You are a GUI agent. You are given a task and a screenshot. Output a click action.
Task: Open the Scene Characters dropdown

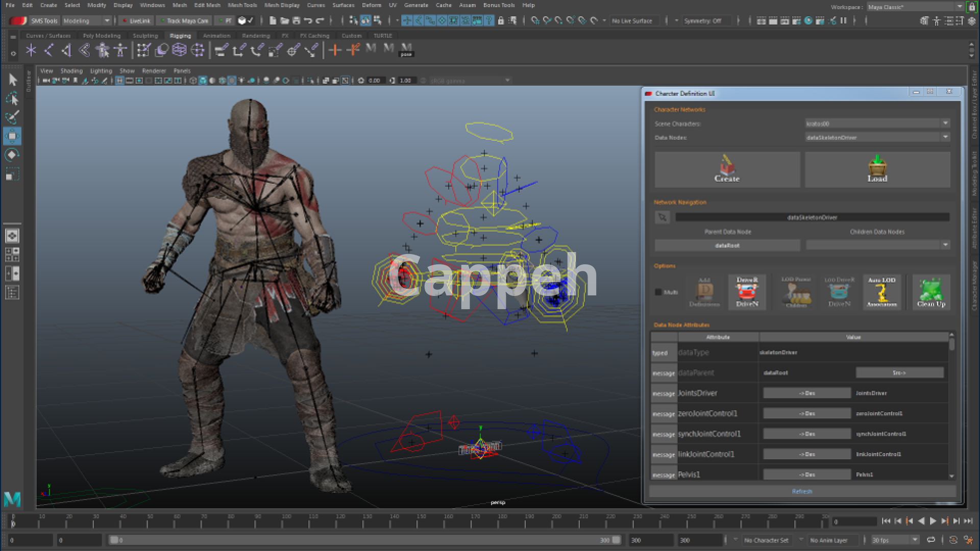945,123
